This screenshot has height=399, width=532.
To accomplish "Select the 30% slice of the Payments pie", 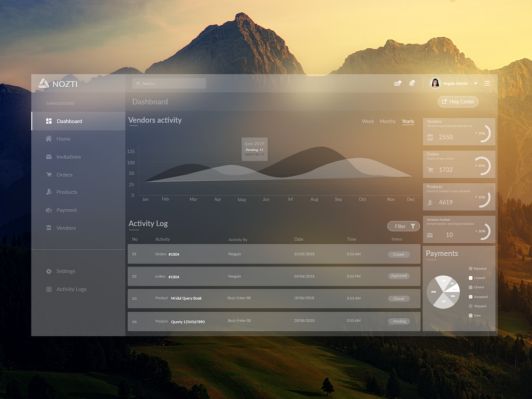I will tap(434, 293).
